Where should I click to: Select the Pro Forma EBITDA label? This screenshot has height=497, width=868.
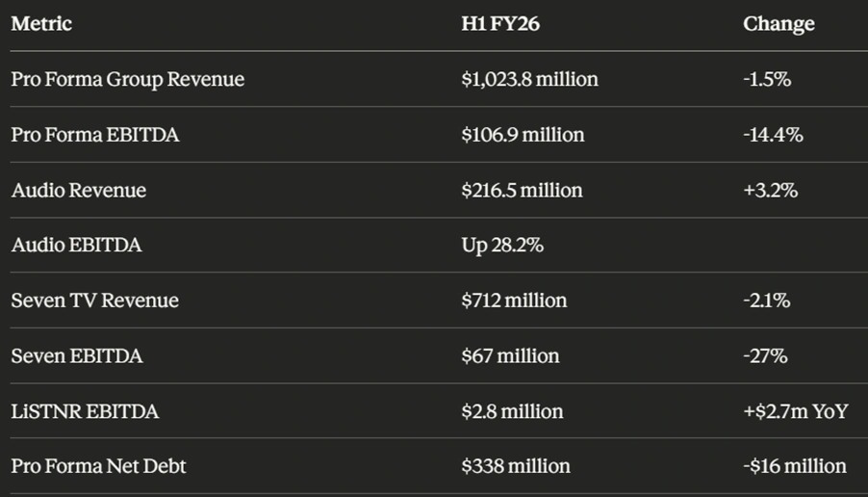[x=95, y=135]
